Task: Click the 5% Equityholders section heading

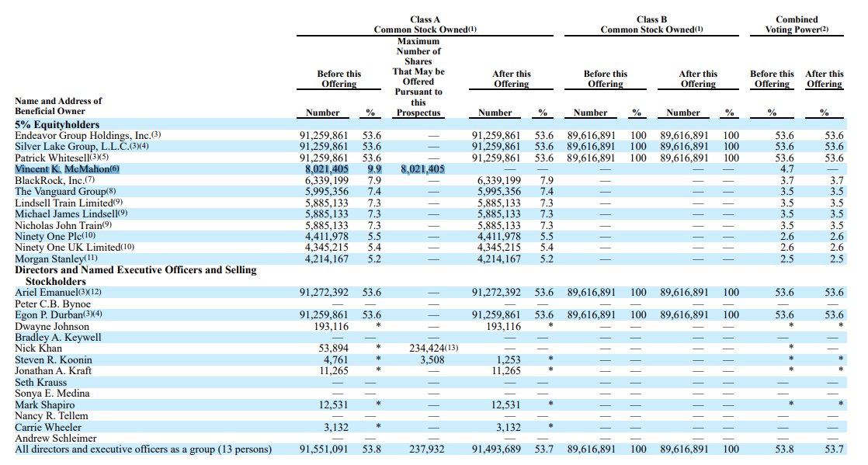Action: [x=57, y=124]
